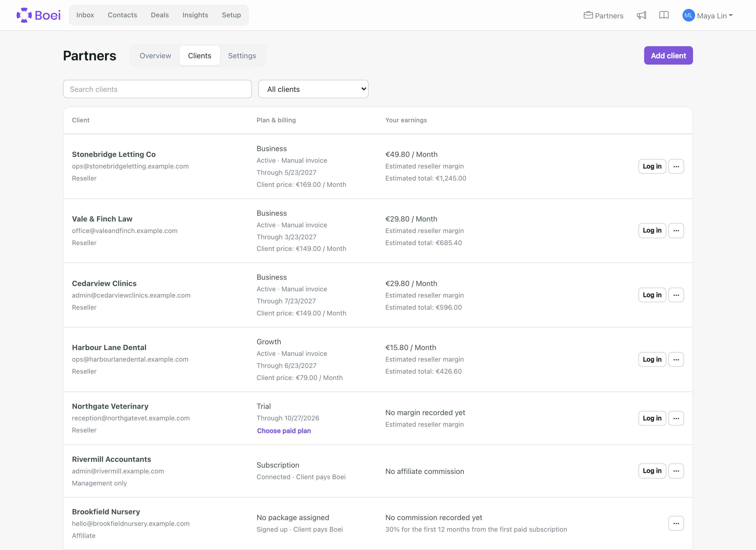This screenshot has width=756, height=550.
Task: Open more options for Northgate Veterinary
Action: pyautogui.click(x=676, y=418)
